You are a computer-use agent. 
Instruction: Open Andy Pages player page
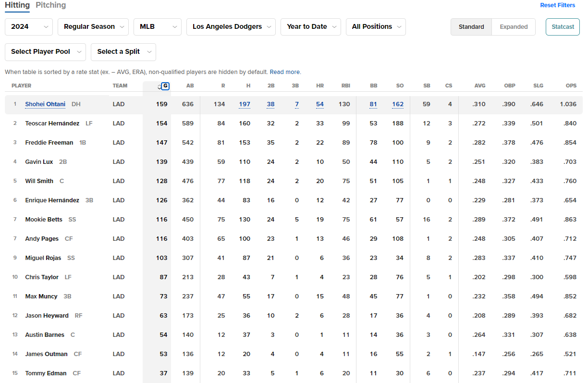click(42, 239)
